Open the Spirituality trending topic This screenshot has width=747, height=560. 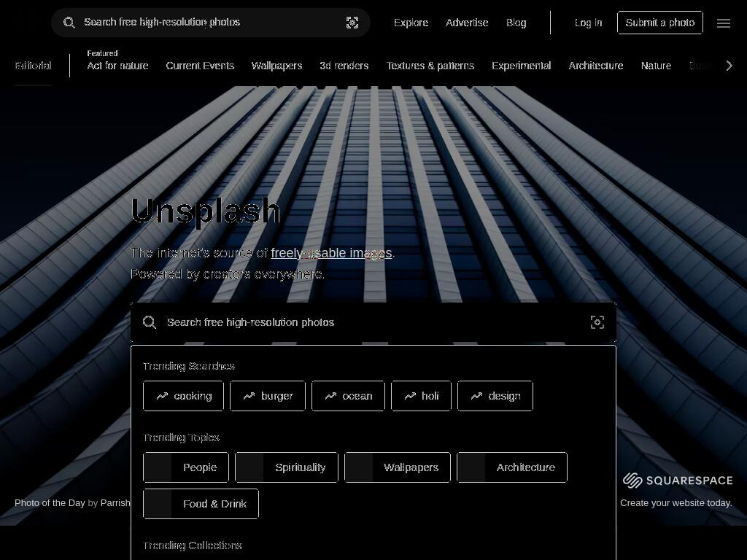287,467
